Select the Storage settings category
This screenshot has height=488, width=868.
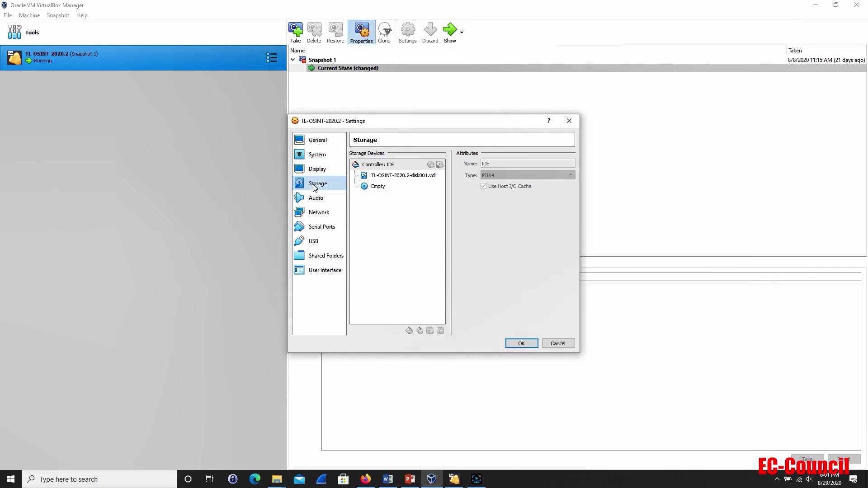tap(319, 183)
